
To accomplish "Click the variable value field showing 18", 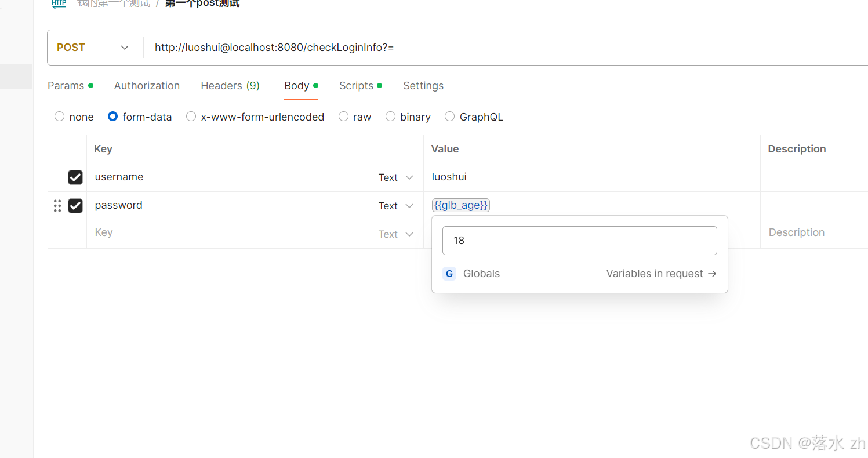I will pyautogui.click(x=580, y=241).
